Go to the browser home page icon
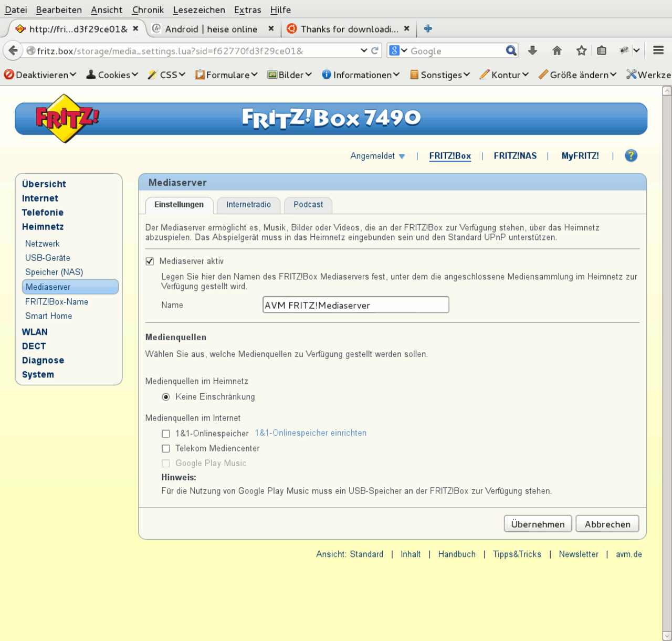672x641 pixels. pos(557,50)
